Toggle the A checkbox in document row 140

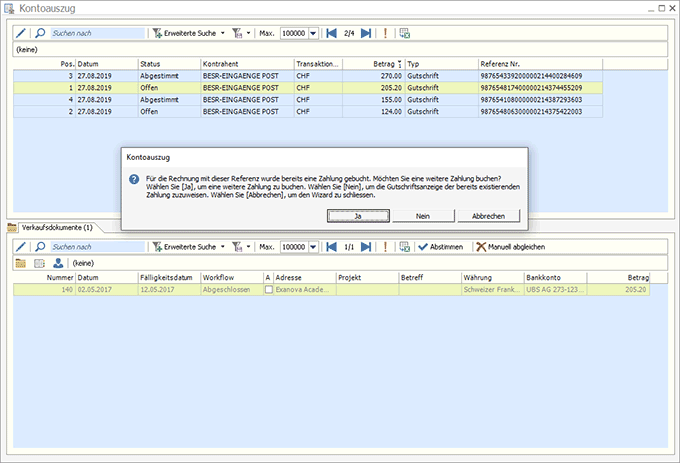click(x=269, y=290)
